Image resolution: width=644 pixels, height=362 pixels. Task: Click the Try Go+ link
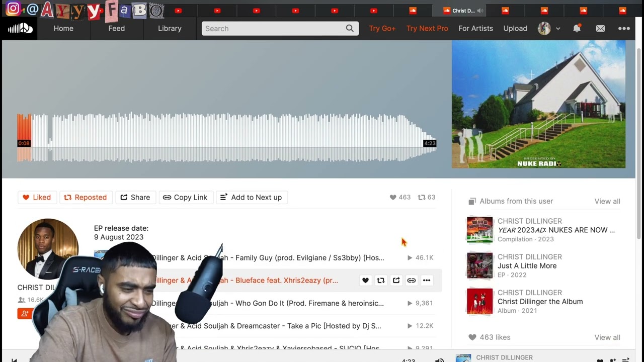(382, 29)
